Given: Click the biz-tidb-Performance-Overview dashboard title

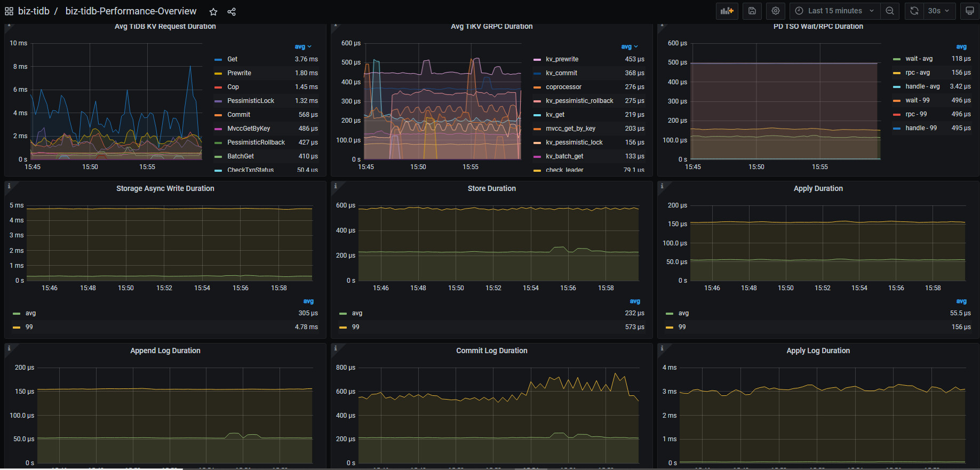Looking at the screenshot, I should click(x=131, y=11).
